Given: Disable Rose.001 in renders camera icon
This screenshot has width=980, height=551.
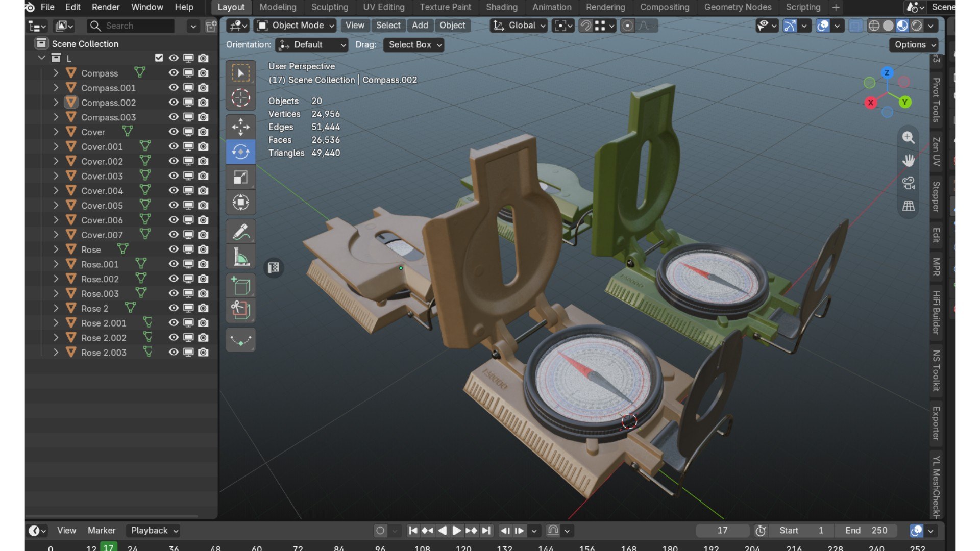Looking at the screenshot, I should click(203, 264).
